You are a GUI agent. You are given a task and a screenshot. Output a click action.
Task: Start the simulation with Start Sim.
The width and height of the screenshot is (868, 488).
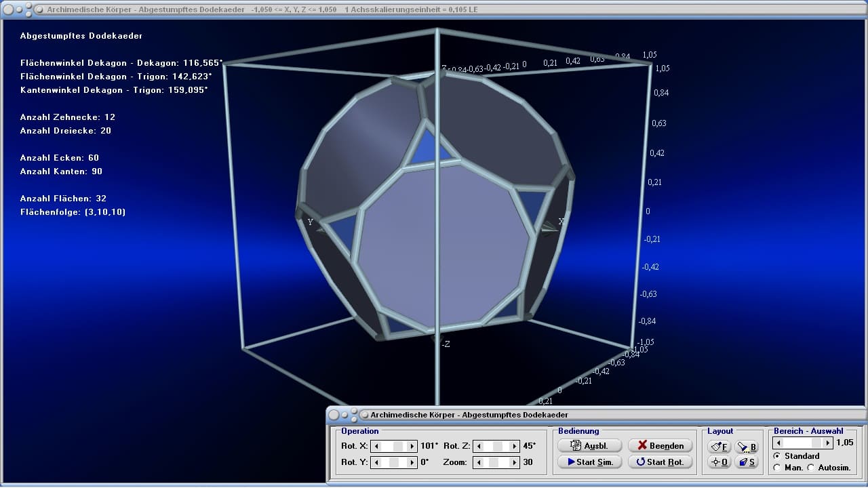tap(589, 462)
